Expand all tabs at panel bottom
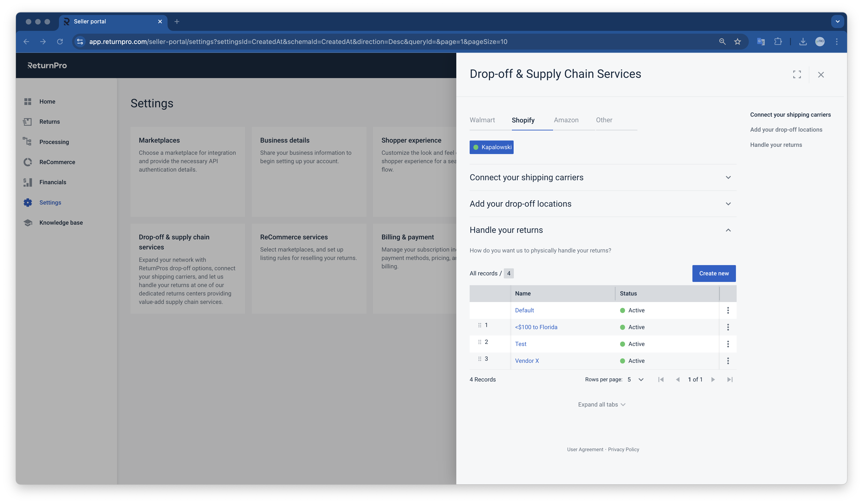This screenshot has width=863, height=504. (x=601, y=404)
